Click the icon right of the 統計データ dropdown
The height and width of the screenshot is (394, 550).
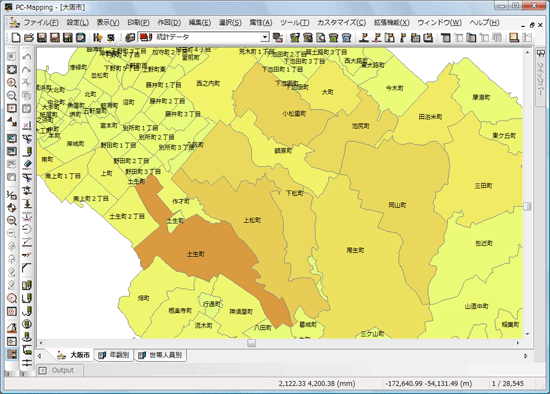278,37
